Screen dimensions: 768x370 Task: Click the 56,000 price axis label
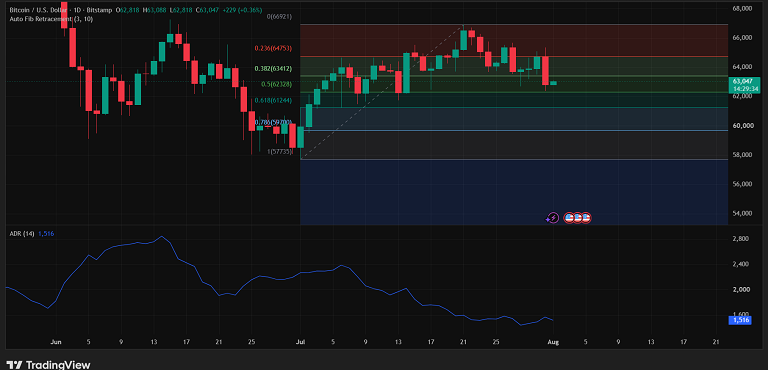(x=742, y=184)
